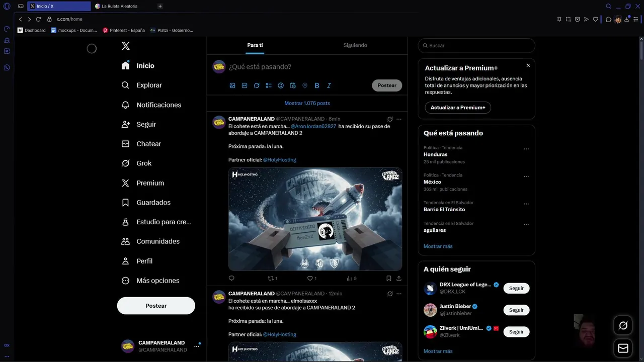View analytics of the first post
644x362 pixels.
pyautogui.click(x=351, y=278)
